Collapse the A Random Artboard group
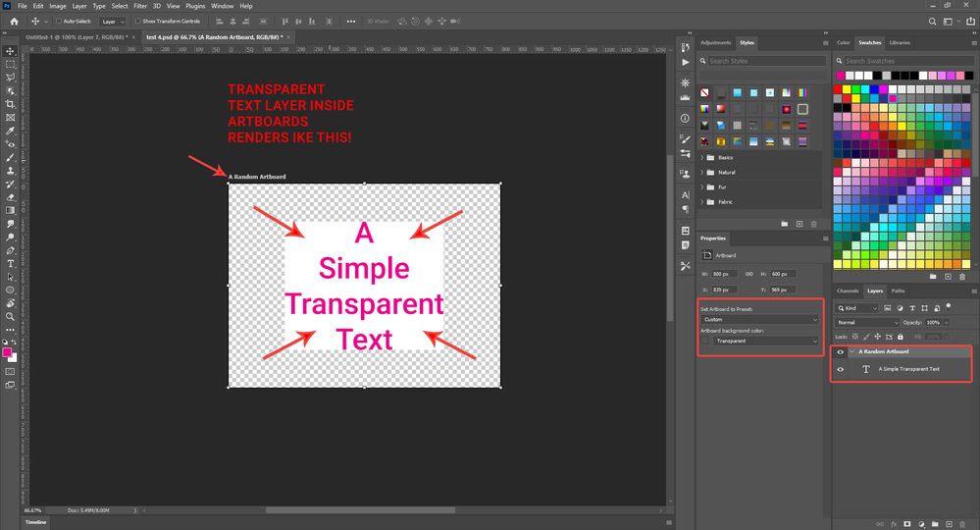Image resolution: width=980 pixels, height=530 pixels. click(851, 352)
